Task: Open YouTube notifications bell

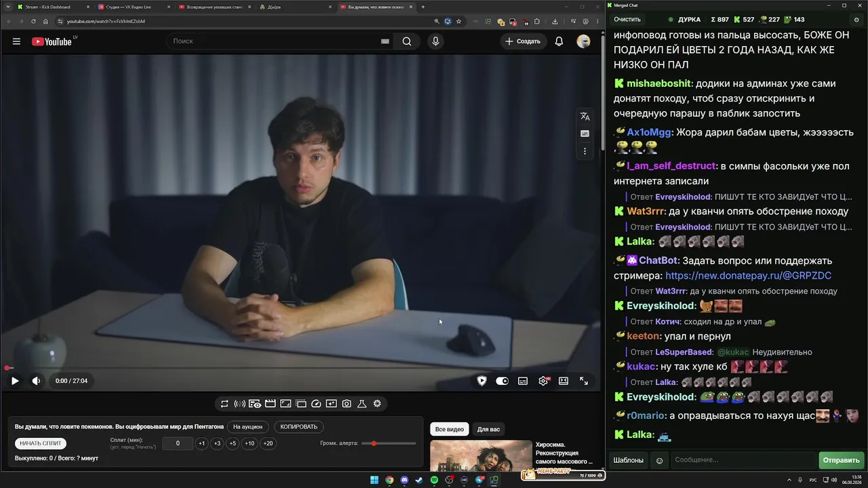Action: 559,41
